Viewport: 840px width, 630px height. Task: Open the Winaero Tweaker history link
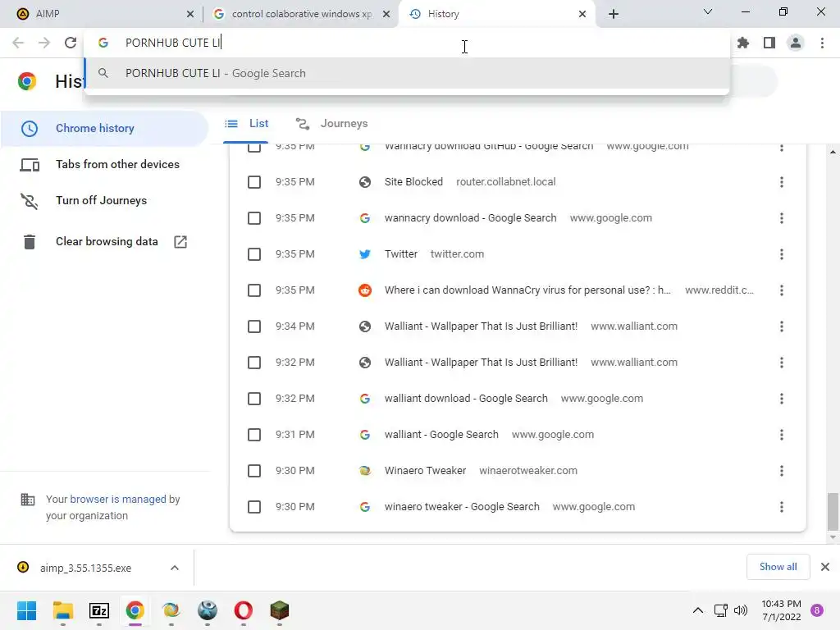coord(426,471)
